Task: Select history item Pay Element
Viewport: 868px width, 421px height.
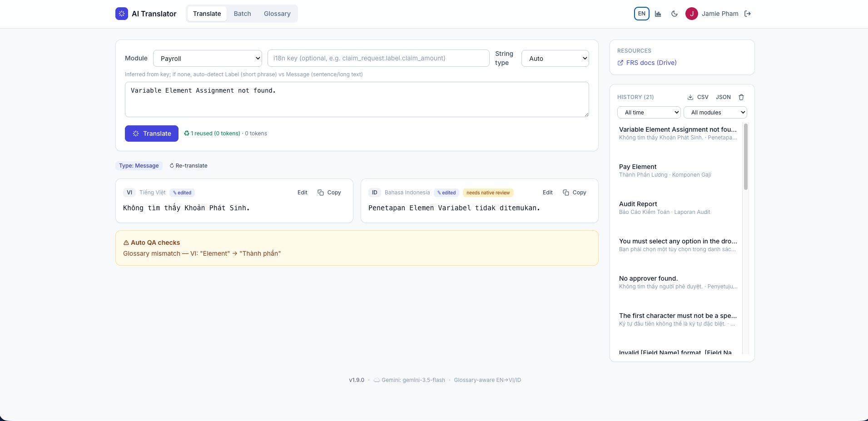Action: [x=678, y=170]
